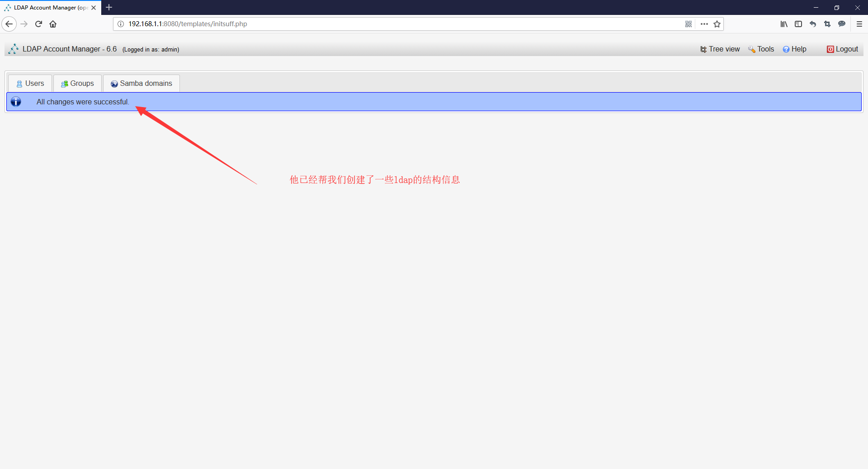868x469 pixels.
Task: Open the Tree view link
Action: click(x=720, y=49)
